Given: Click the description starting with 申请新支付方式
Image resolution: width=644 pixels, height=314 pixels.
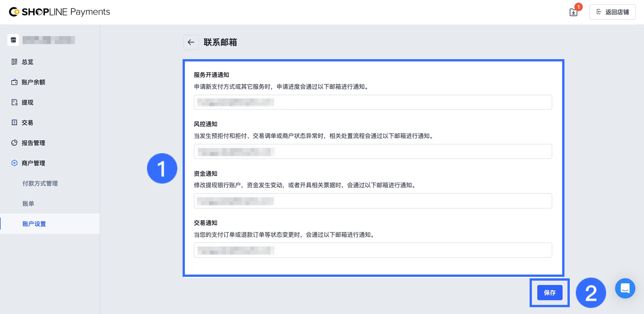Looking at the screenshot, I should point(282,86).
